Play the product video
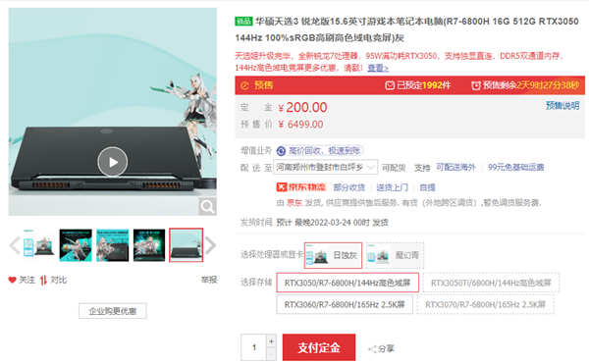 [112, 162]
